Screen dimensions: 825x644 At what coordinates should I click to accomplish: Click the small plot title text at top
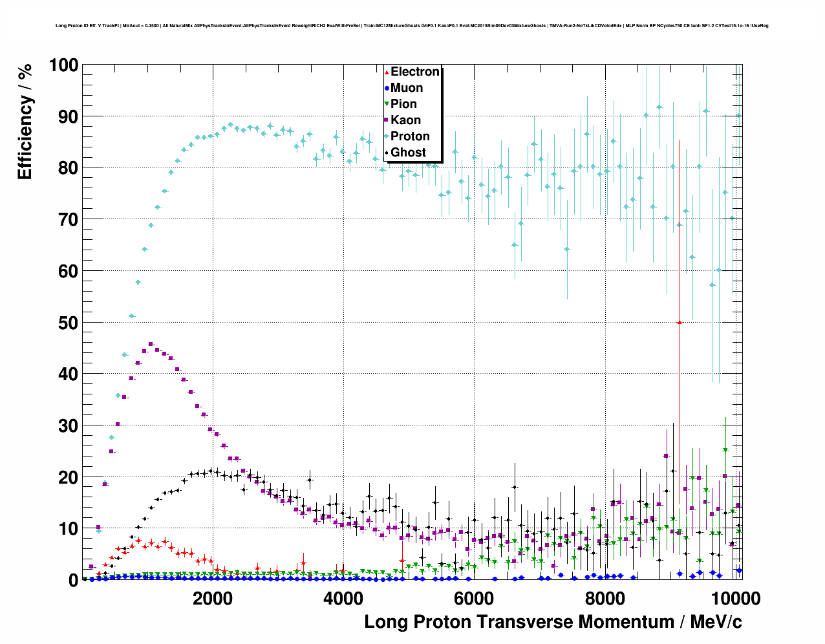click(412, 26)
